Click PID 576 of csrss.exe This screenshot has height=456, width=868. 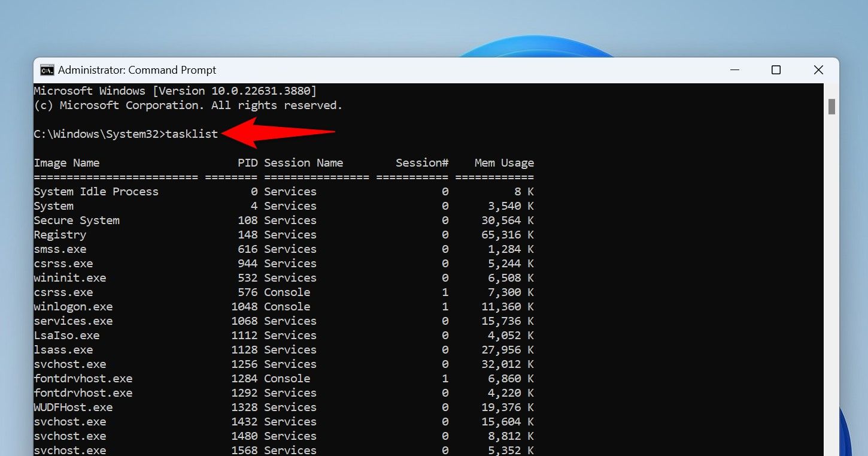click(247, 292)
